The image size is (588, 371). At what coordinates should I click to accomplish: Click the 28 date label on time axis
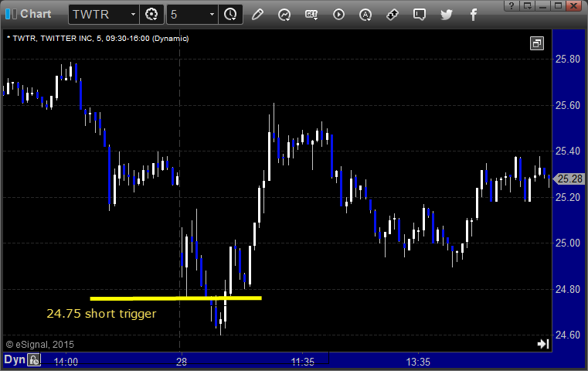click(x=182, y=362)
